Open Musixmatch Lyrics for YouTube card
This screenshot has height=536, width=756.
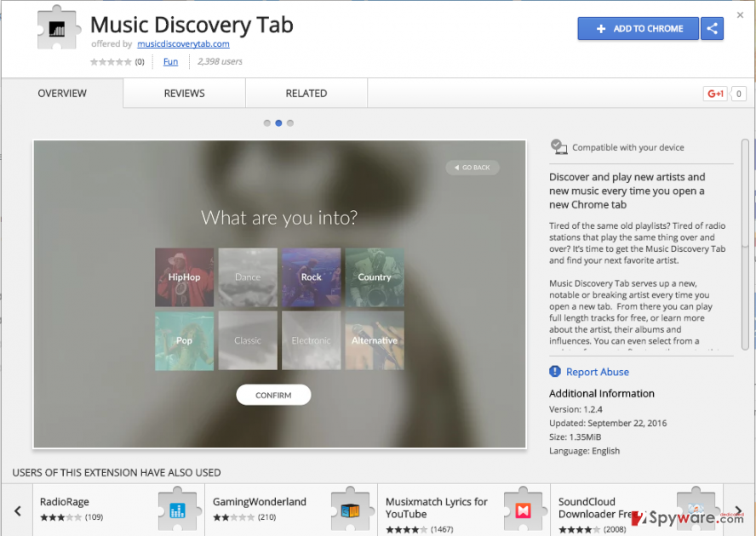(x=464, y=510)
